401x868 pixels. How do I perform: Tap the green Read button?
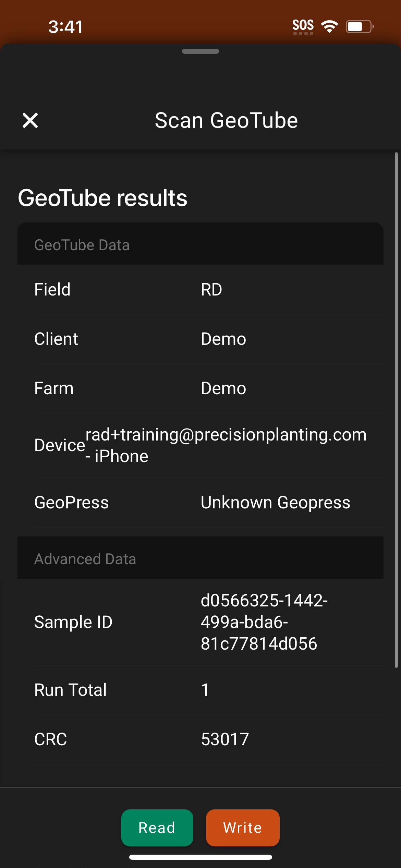[x=157, y=828]
